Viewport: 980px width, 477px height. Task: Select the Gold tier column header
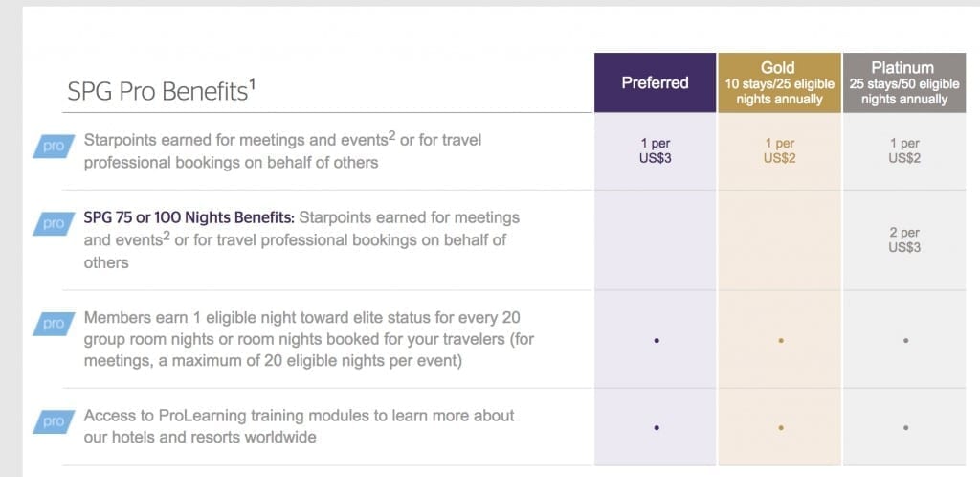[x=779, y=82]
